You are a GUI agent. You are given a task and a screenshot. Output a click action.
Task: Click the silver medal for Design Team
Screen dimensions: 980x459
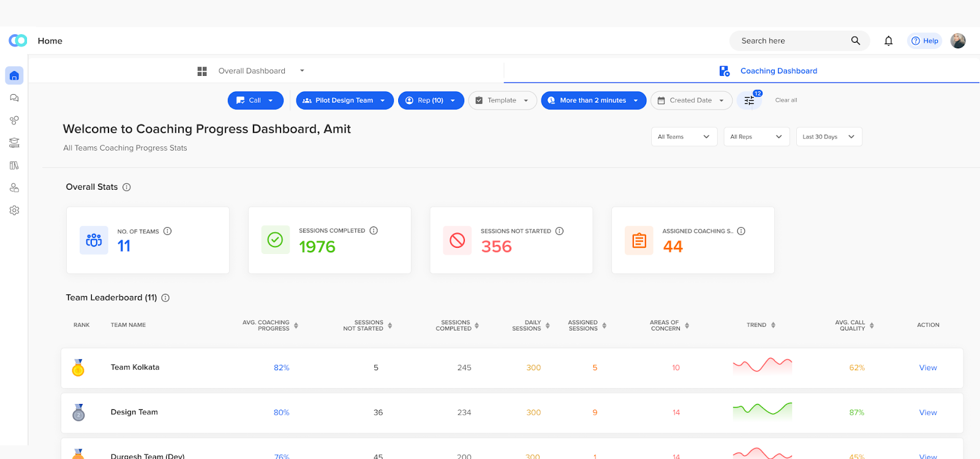pyautogui.click(x=78, y=412)
